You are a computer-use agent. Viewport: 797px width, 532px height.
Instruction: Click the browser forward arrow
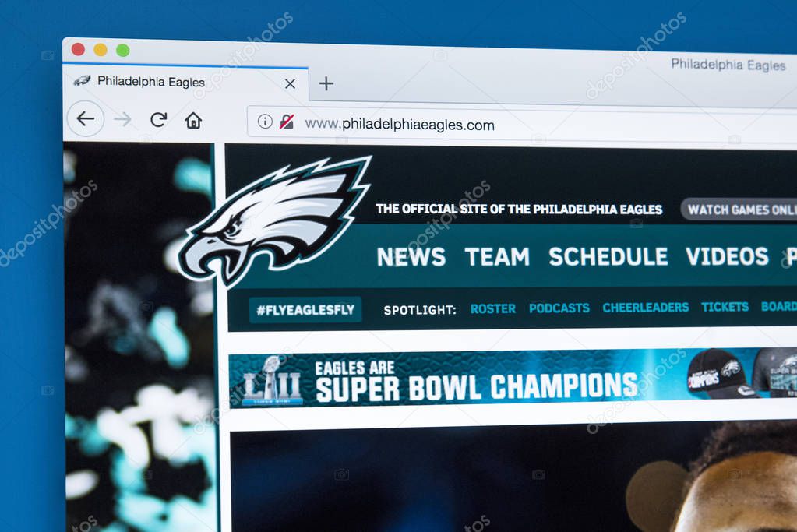click(122, 119)
